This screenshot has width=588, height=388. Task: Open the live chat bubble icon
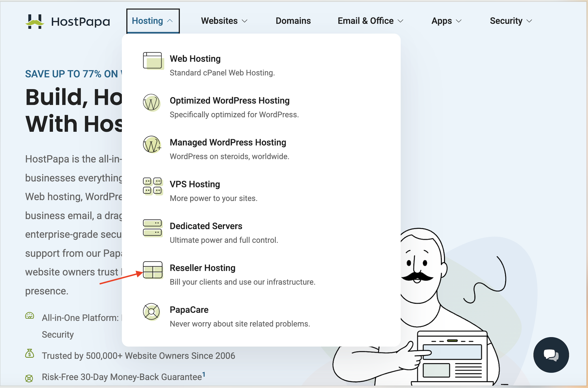pyautogui.click(x=551, y=355)
